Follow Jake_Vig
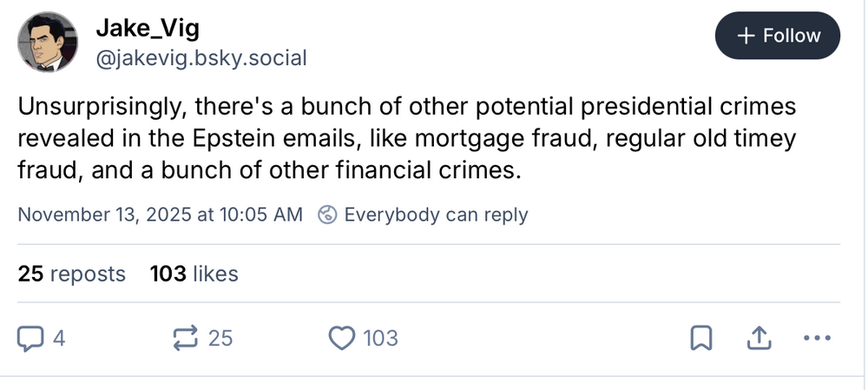 click(779, 36)
